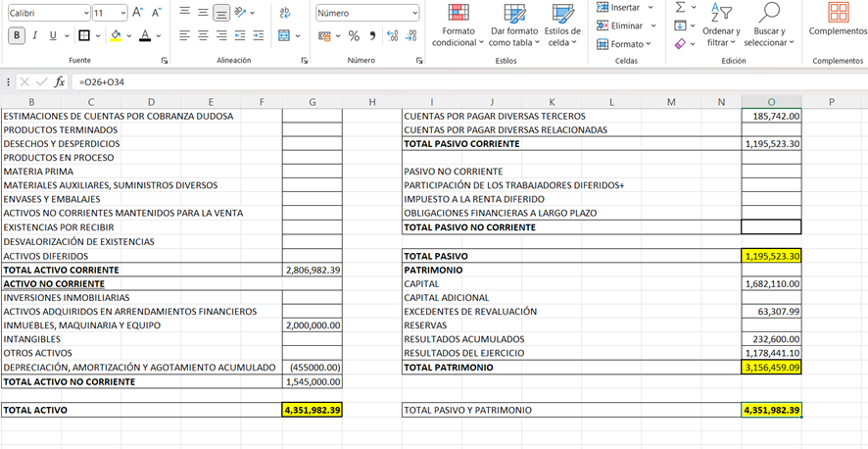Open Ordenar y filtrar menu
Image resolution: width=868 pixels, height=449 pixels.
[721, 25]
